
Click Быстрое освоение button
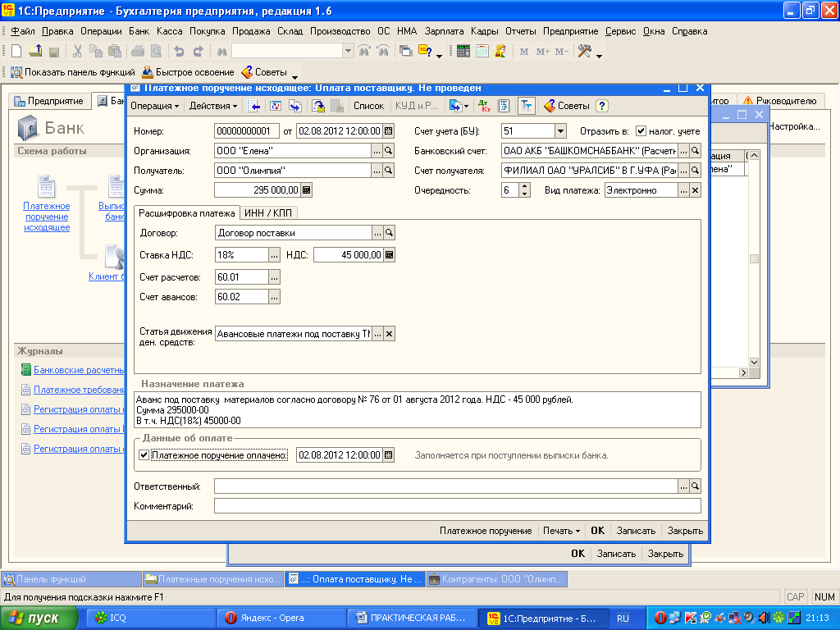tap(188, 72)
